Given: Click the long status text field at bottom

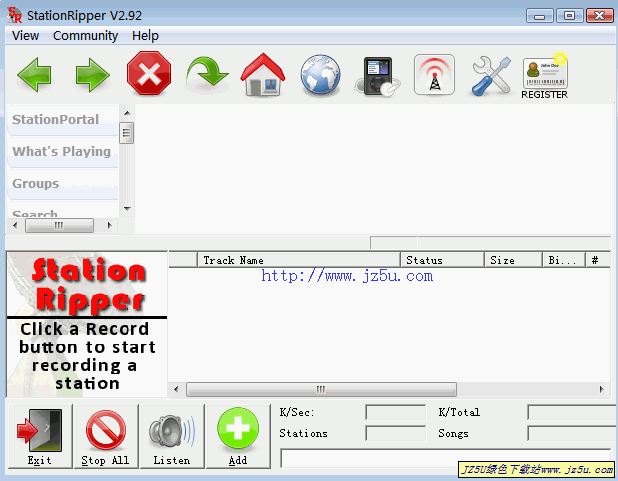Looking at the screenshot, I should [x=445, y=457].
